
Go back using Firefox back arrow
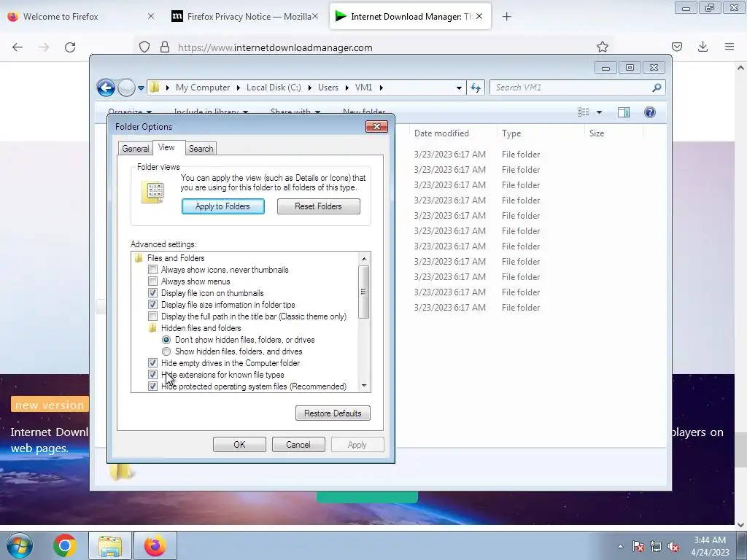(x=18, y=47)
